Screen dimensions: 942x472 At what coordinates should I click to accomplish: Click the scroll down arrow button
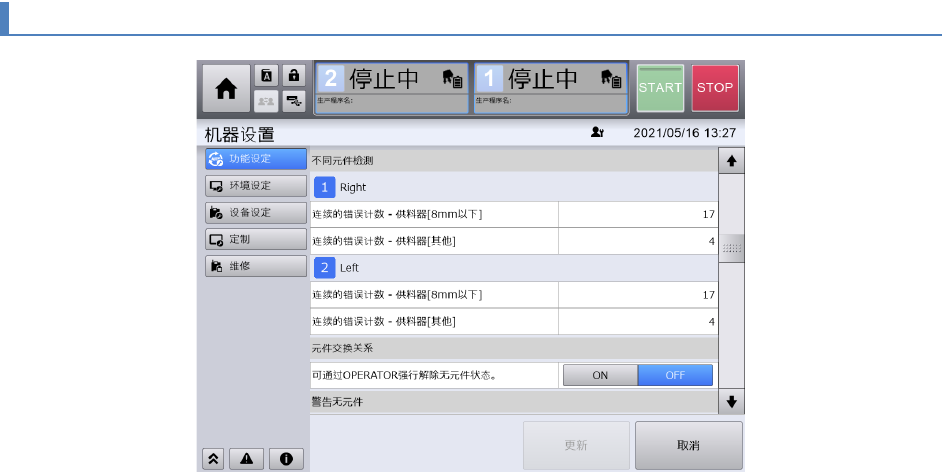coord(731,402)
